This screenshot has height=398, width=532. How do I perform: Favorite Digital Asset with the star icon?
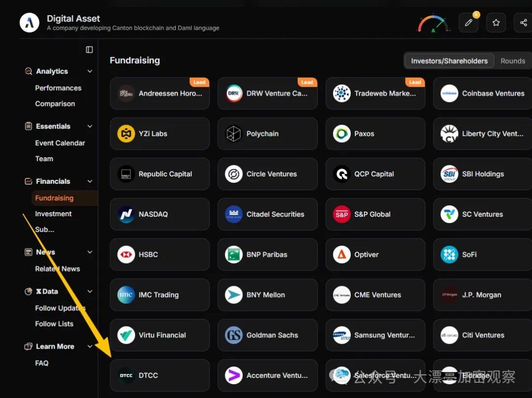click(496, 23)
